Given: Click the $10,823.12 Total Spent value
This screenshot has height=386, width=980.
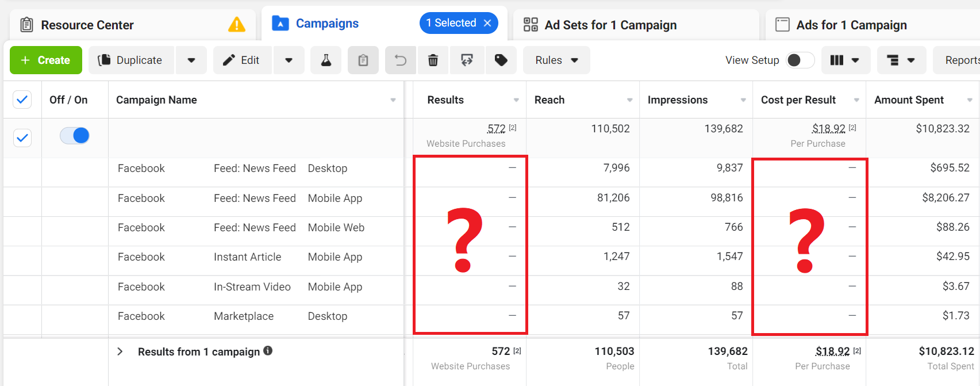Looking at the screenshot, I should click(946, 351).
